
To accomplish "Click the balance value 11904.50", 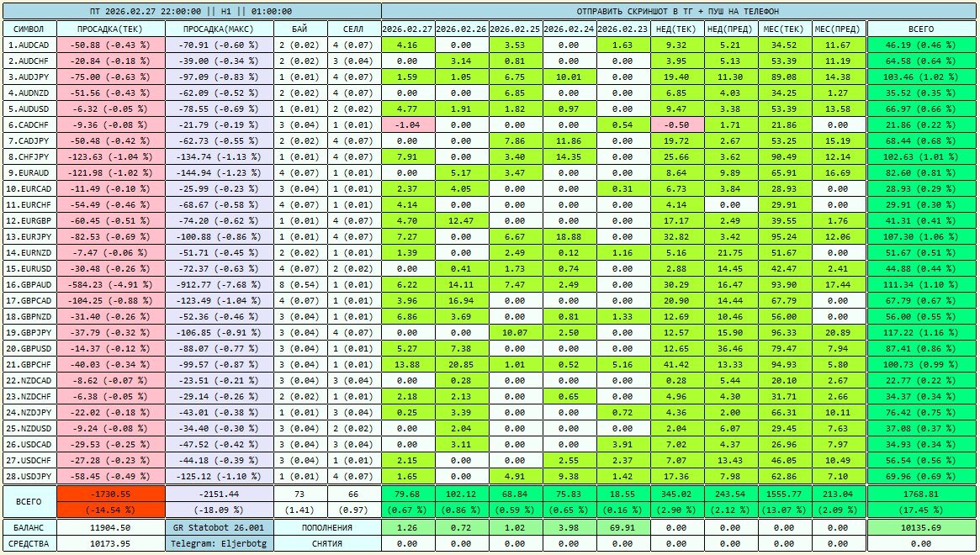I will 111,527.
